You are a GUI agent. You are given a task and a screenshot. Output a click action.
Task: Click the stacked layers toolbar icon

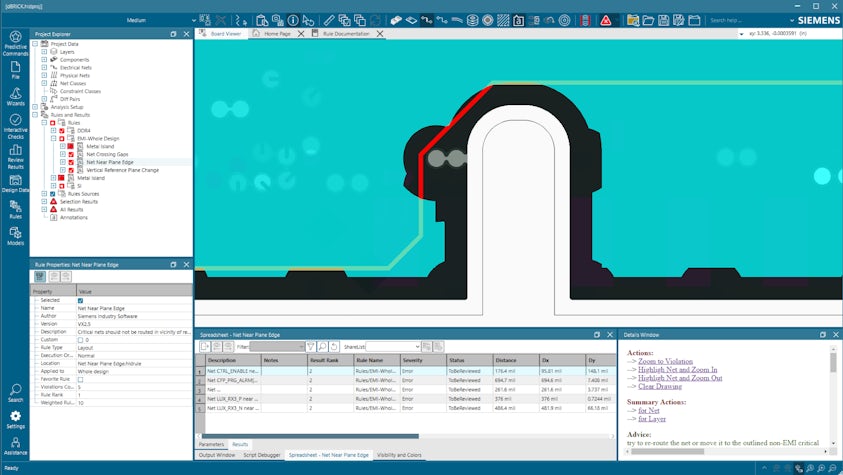click(473, 20)
